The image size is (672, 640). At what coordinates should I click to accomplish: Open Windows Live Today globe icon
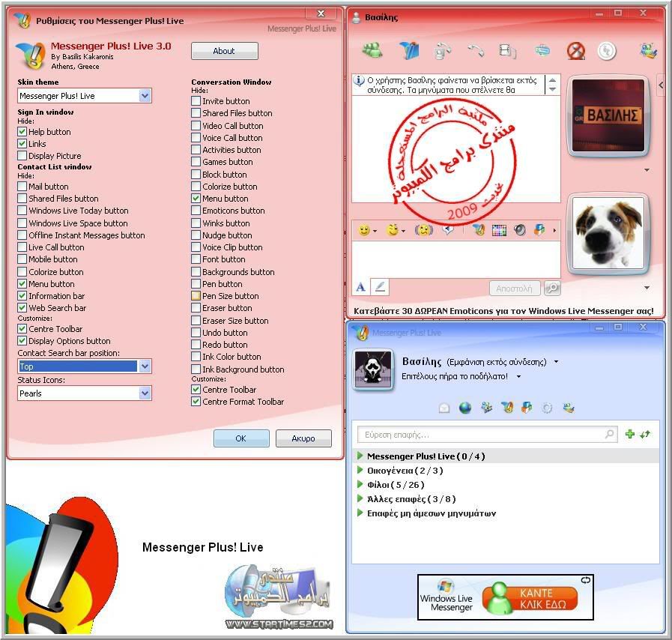click(465, 408)
